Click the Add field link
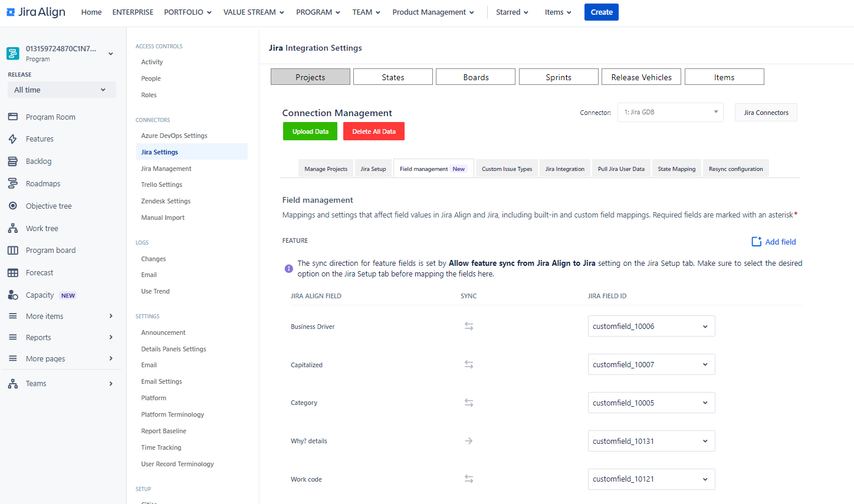Screen dimensions: 854x504 pyautogui.click(x=780, y=242)
